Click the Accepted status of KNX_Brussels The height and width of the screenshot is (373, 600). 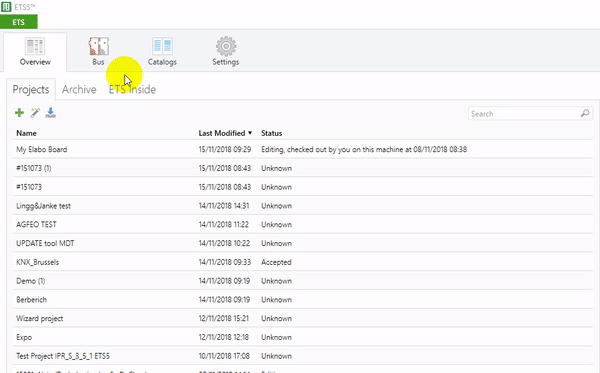point(276,262)
